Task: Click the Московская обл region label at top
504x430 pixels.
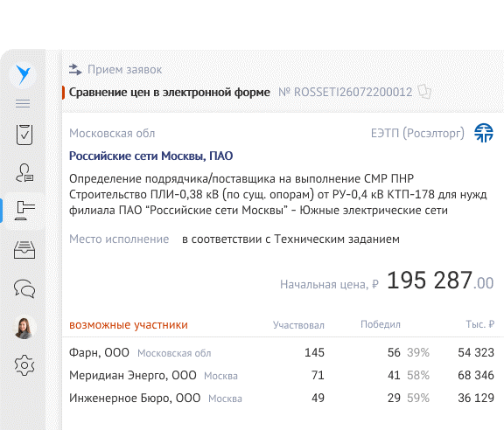Action: click(x=112, y=133)
